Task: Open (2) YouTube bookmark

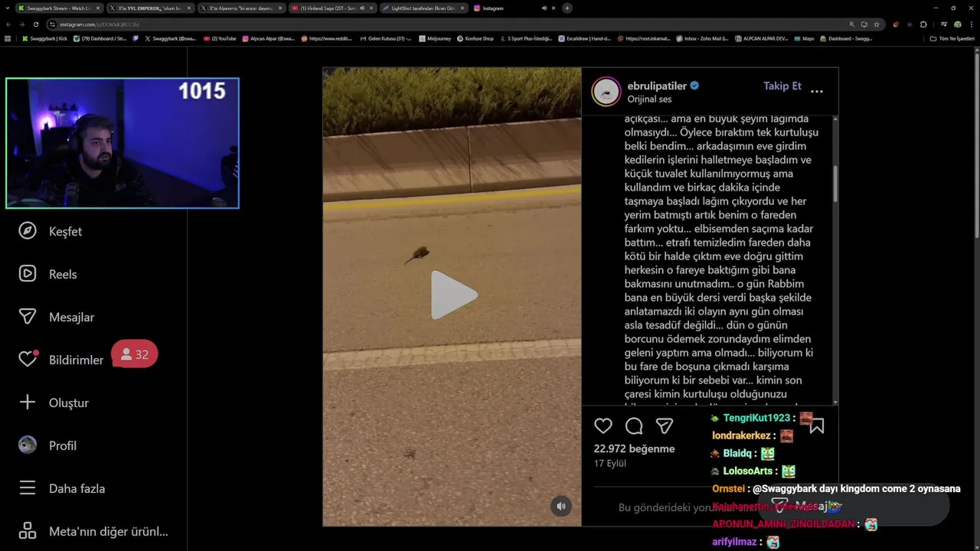Action: 220,38
